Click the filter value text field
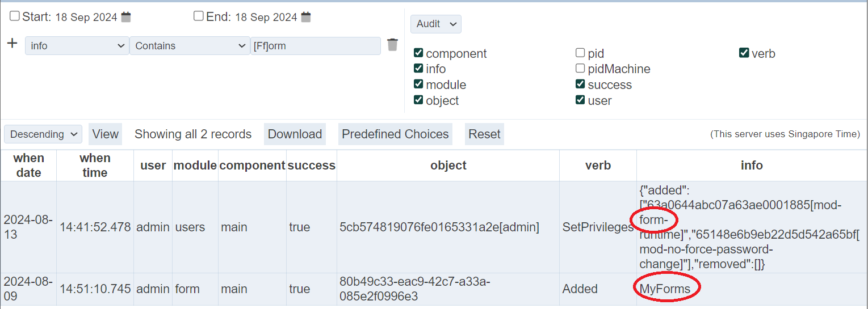Screen dimensions: 868x309 coord(316,46)
